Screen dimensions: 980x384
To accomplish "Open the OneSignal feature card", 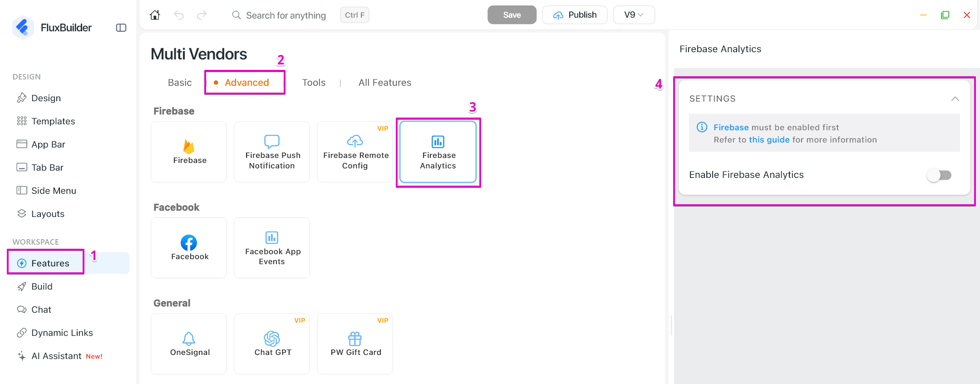I will point(189,344).
